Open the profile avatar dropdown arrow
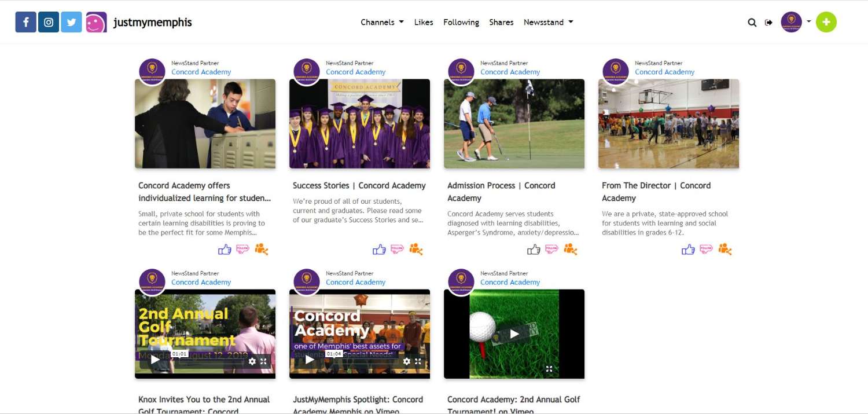 click(x=808, y=21)
